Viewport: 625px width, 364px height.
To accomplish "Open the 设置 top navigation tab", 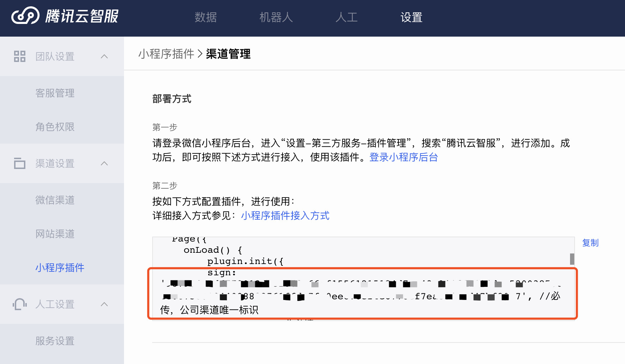I will coord(411,17).
